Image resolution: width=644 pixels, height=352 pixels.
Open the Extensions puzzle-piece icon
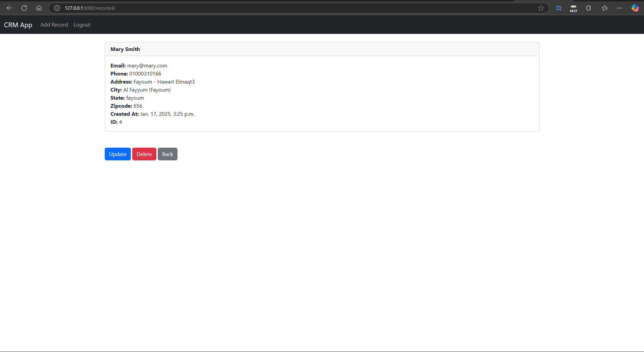588,8
